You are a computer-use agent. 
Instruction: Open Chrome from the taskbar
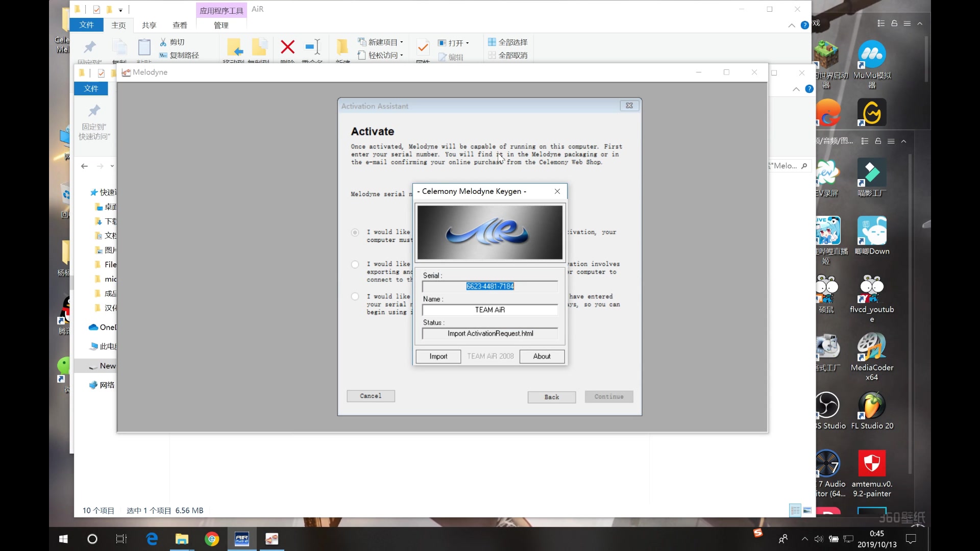tap(212, 539)
